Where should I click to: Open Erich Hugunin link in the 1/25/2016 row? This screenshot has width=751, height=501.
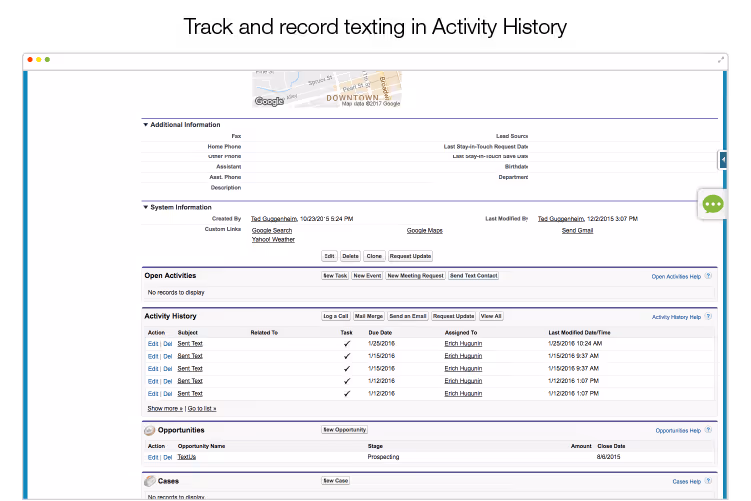(463, 344)
